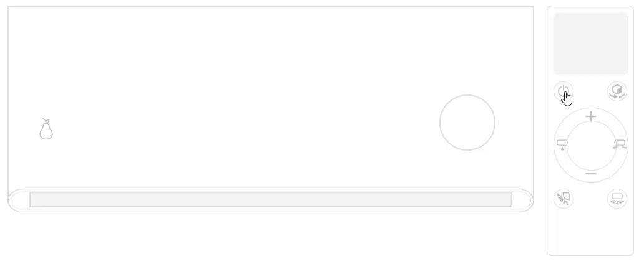The height and width of the screenshot is (265, 644).
Task: Click the remote control display screen
Action: (x=590, y=44)
